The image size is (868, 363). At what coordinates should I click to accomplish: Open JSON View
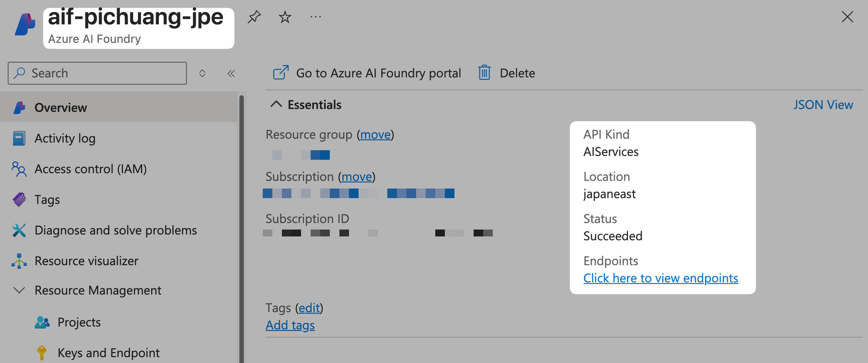click(823, 105)
